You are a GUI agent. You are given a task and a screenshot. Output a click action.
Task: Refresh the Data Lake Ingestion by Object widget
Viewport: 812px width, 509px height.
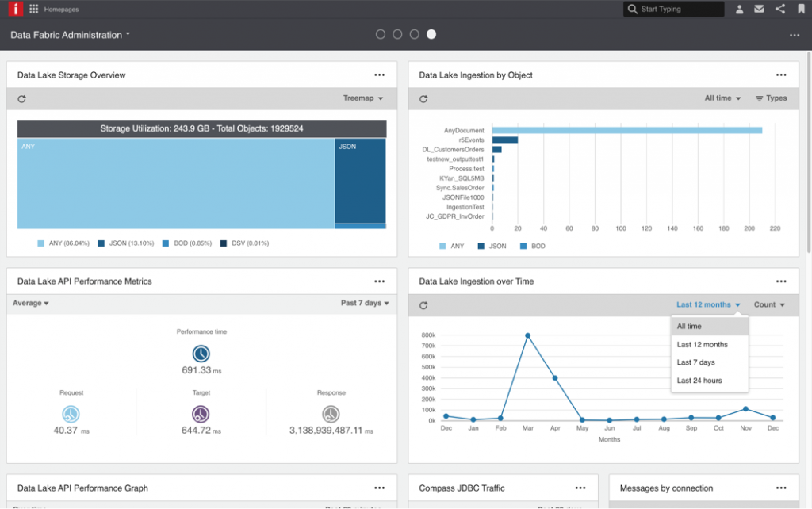click(x=423, y=99)
